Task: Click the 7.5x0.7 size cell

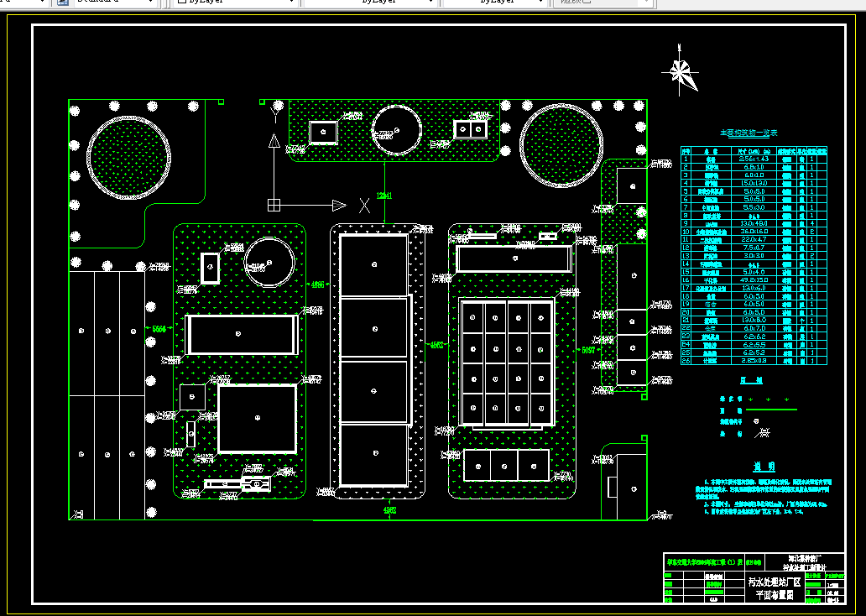Action: [754, 248]
